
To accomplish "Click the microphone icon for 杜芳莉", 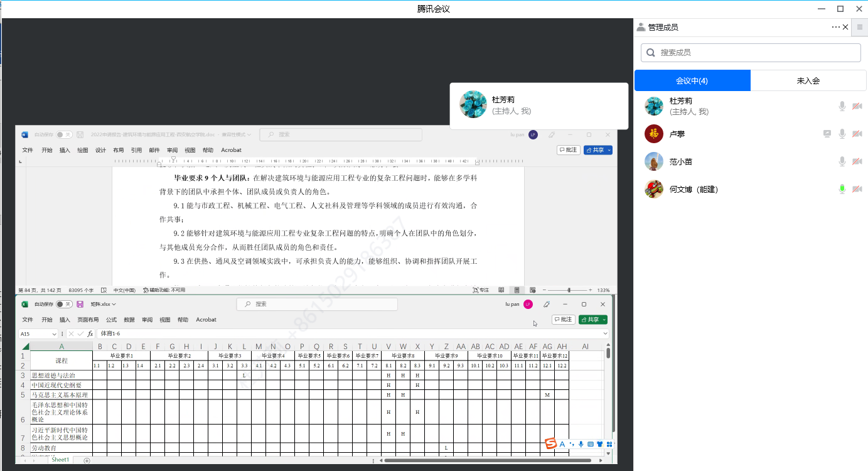I will 842,106.
